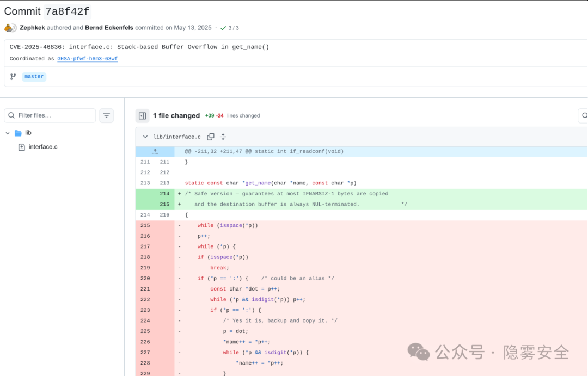Collapse the file tree using the panel icon
This screenshot has height=376, width=588.
(142, 115)
